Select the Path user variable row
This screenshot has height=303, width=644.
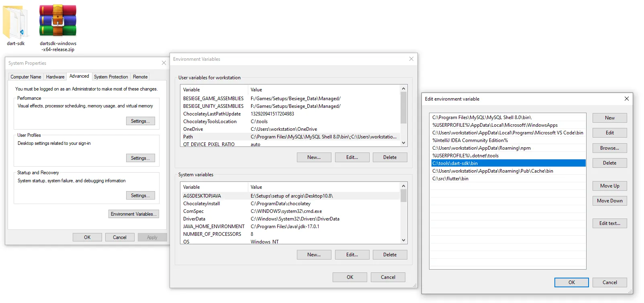click(x=290, y=137)
